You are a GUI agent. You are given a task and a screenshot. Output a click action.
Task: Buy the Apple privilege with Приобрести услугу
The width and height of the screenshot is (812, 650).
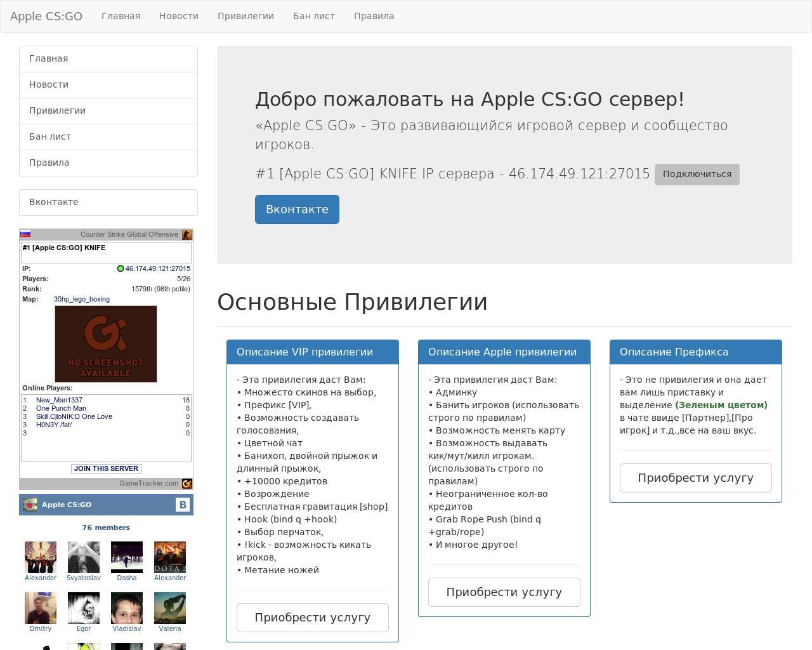click(504, 592)
